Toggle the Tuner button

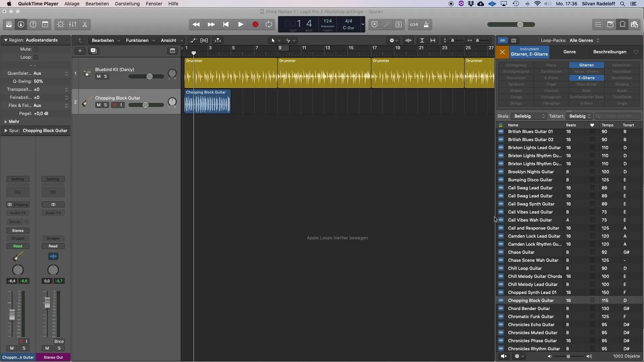(x=387, y=24)
